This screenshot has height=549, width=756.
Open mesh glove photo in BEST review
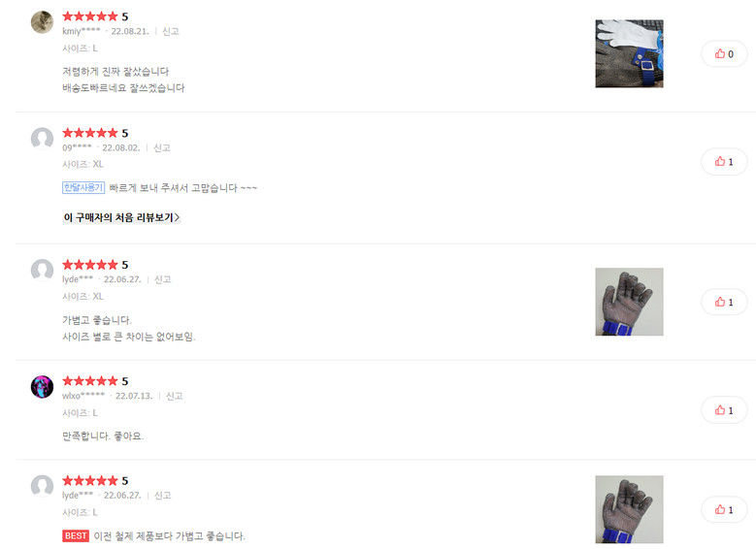pyautogui.click(x=629, y=509)
